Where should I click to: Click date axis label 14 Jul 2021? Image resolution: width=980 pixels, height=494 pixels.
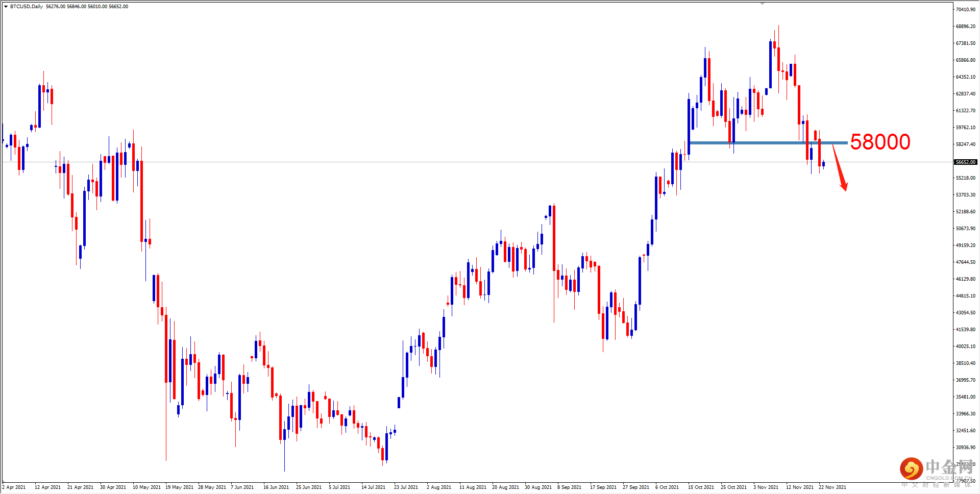click(373, 487)
